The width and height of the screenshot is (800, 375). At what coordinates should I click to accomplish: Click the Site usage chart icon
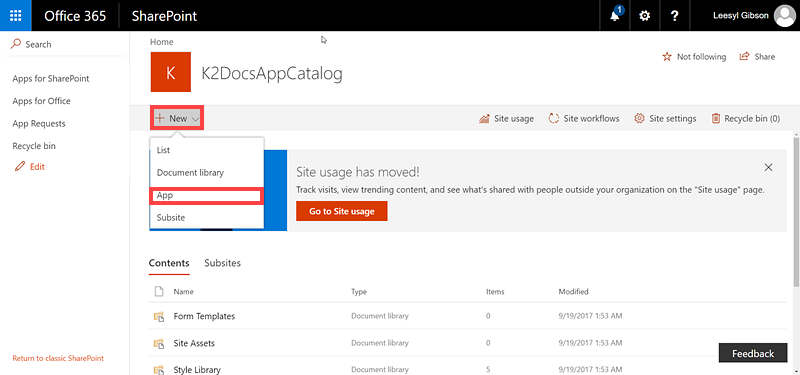(x=484, y=118)
